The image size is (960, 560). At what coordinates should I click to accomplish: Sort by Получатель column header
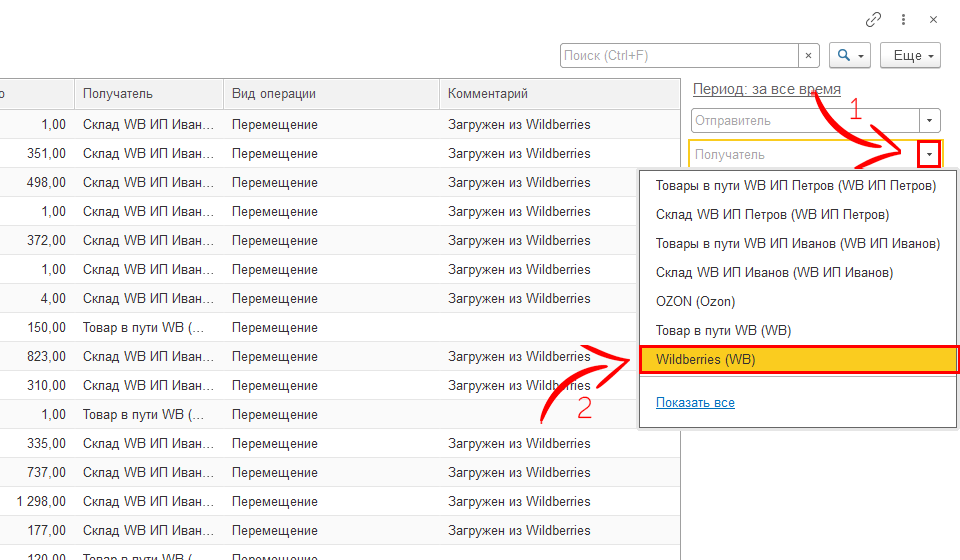tap(149, 94)
